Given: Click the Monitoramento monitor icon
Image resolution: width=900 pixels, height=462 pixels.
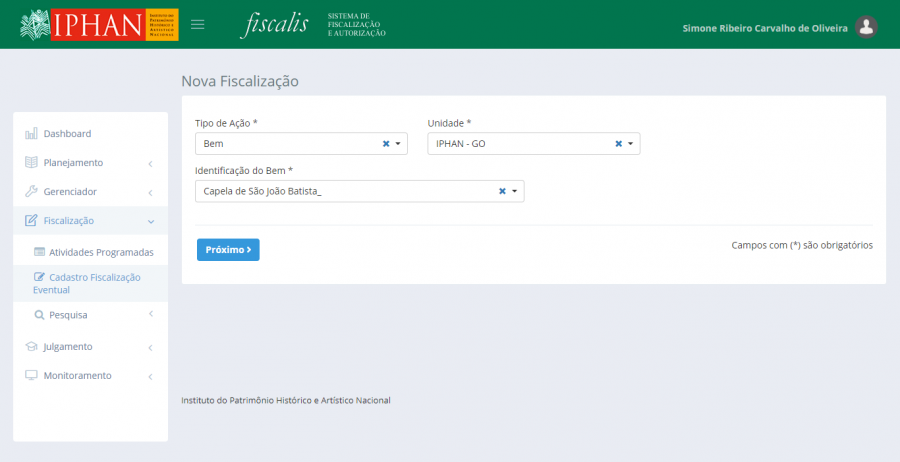Looking at the screenshot, I should pyautogui.click(x=31, y=376).
